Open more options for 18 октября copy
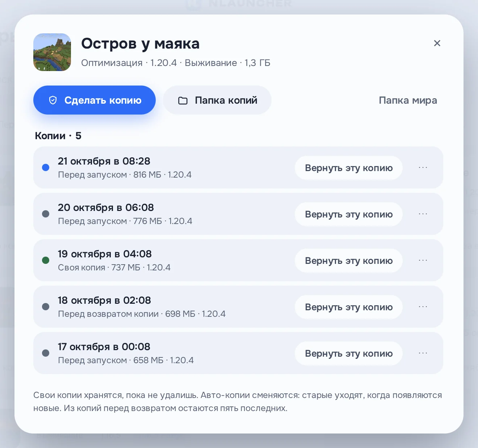 [x=423, y=307]
